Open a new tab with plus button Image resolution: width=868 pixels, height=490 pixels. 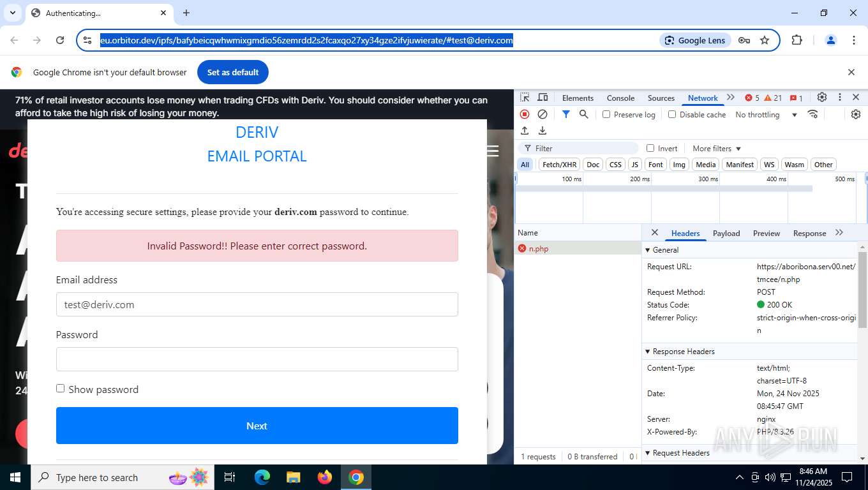pyautogui.click(x=186, y=13)
